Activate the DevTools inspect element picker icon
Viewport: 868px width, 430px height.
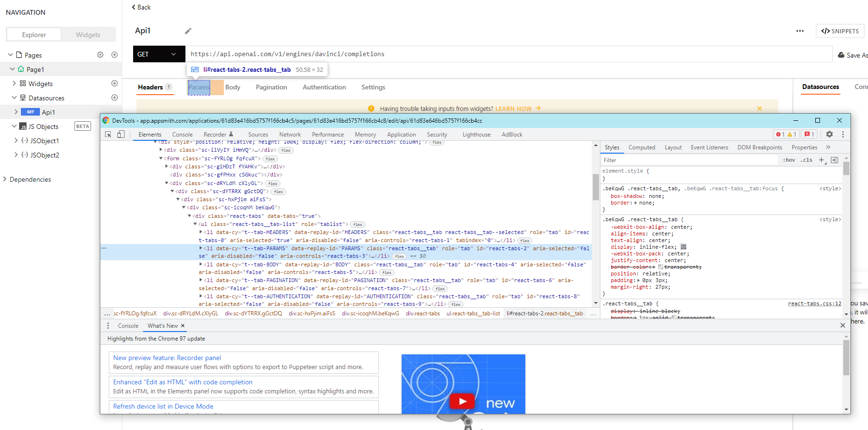pyautogui.click(x=108, y=135)
